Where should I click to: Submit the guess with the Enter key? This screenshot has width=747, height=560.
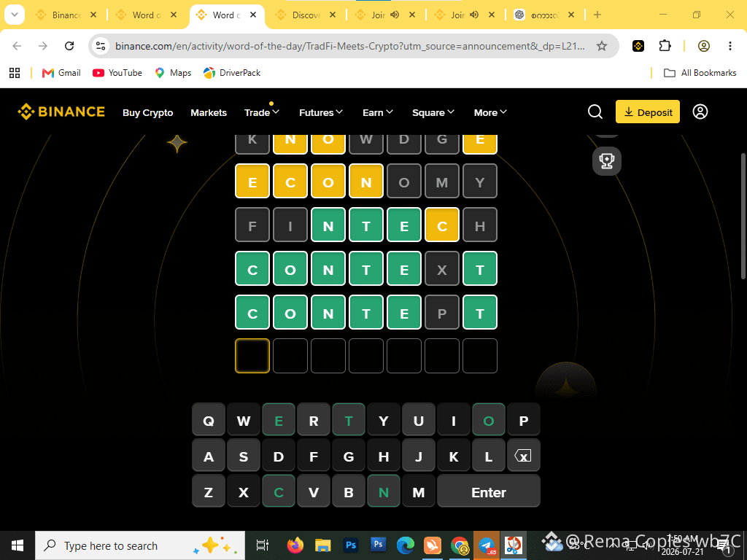pyautogui.click(x=488, y=492)
